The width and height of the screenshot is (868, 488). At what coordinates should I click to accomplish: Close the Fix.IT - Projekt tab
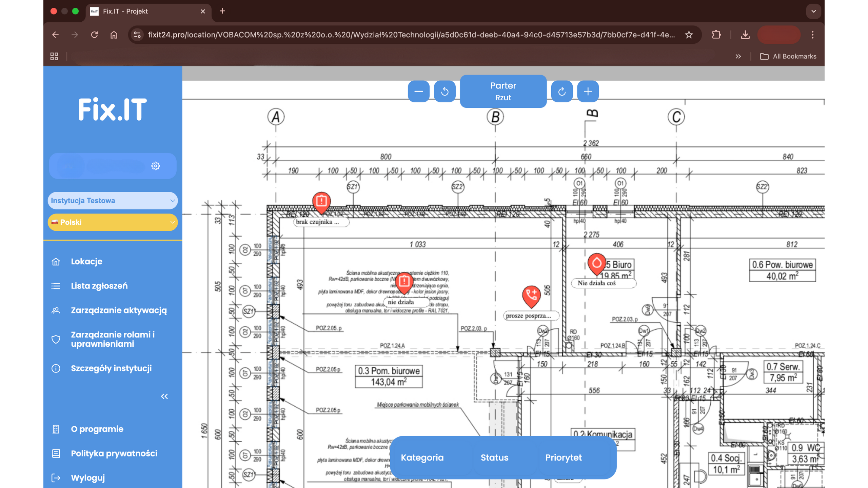203,11
